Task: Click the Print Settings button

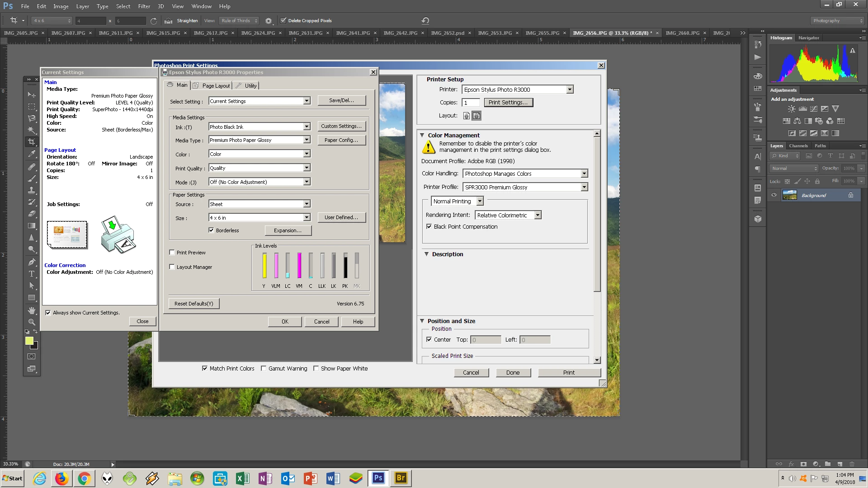Action: click(x=508, y=103)
